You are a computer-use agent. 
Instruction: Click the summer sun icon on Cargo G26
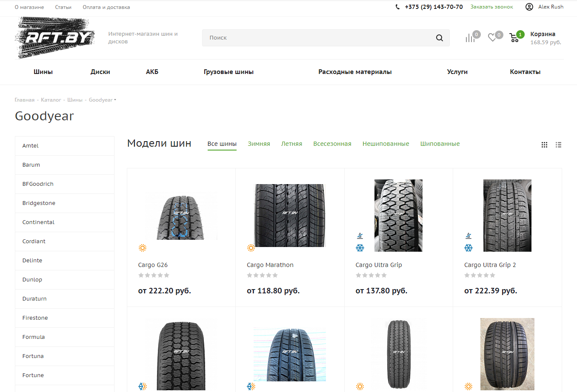coord(143,248)
